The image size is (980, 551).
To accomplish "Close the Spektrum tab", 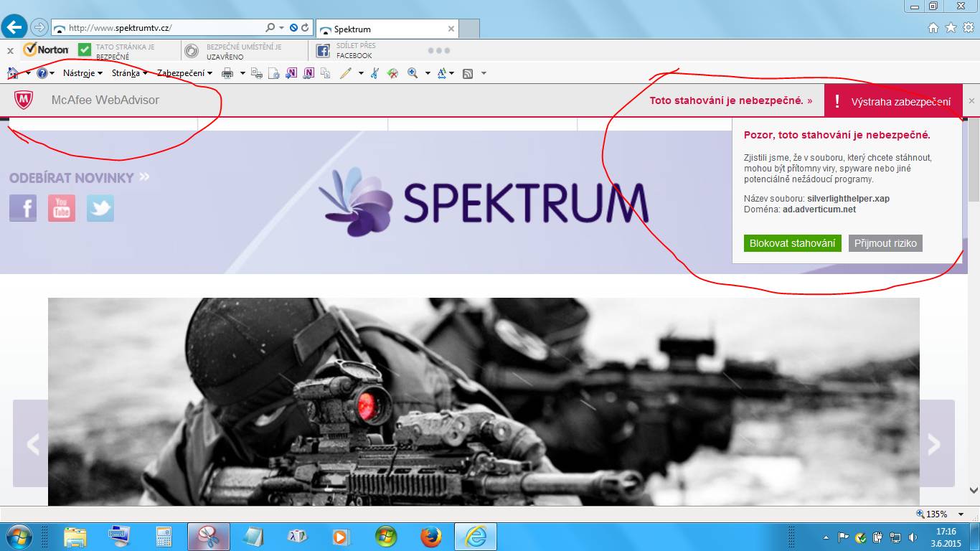I will coord(451,29).
